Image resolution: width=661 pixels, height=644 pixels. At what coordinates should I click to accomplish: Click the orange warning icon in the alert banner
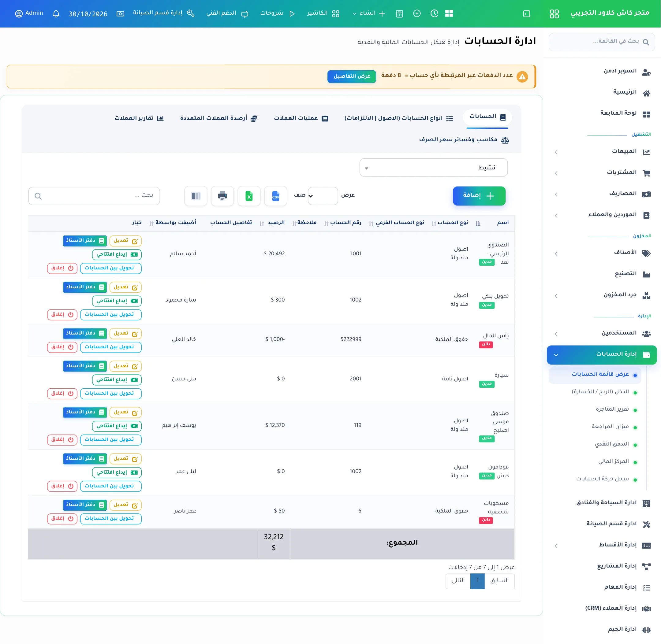(522, 77)
